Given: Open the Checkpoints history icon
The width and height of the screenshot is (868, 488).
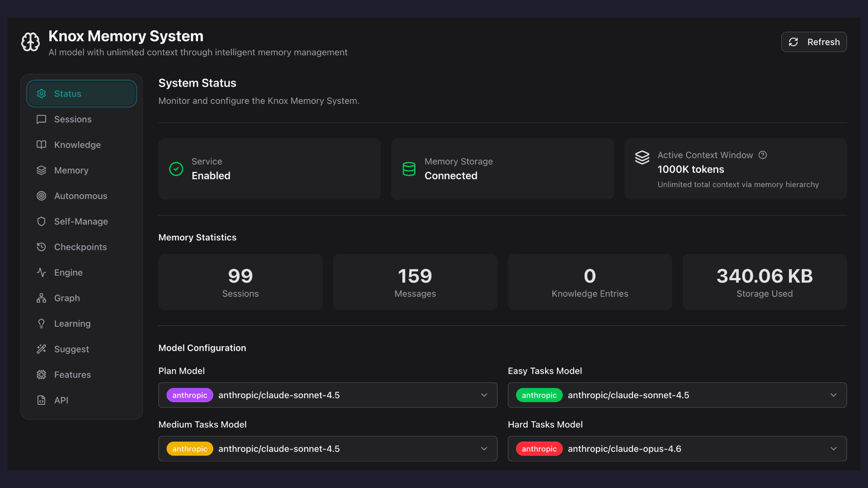Looking at the screenshot, I should pyautogui.click(x=41, y=247).
